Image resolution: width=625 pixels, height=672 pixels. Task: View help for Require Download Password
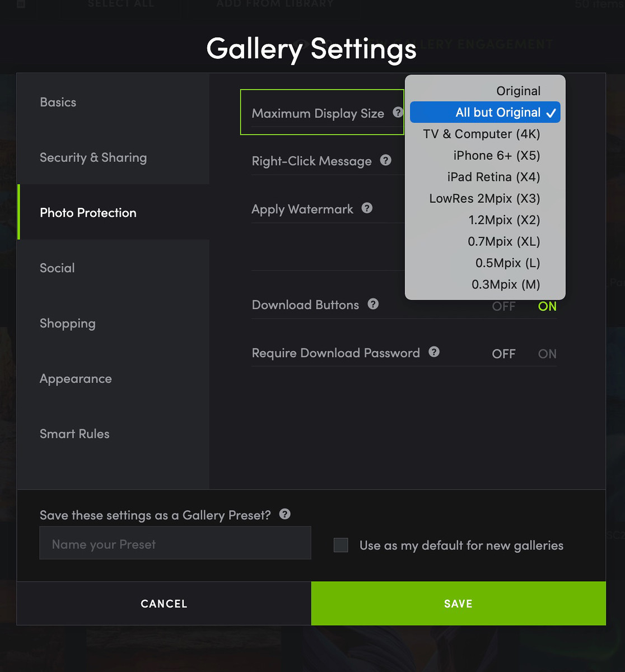pos(434,352)
